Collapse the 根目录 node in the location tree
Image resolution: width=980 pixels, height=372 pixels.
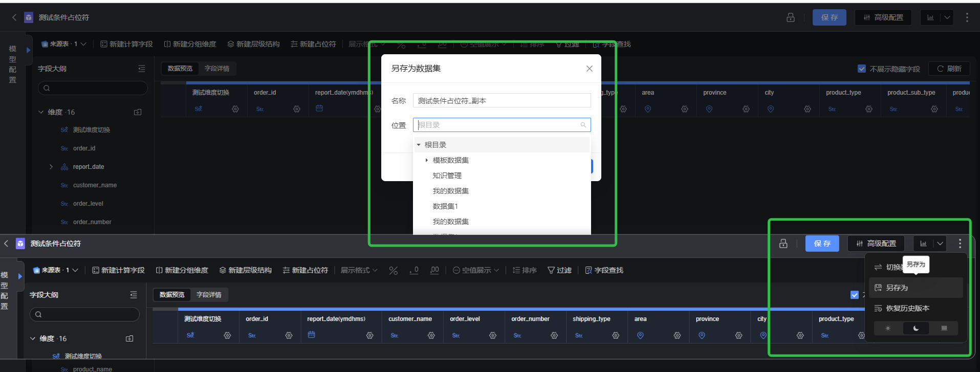(x=419, y=145)
